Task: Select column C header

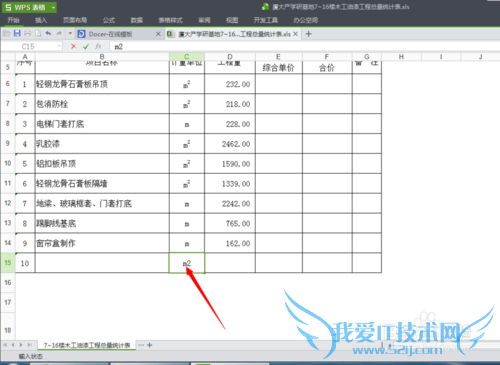Action: pos(187,57)
